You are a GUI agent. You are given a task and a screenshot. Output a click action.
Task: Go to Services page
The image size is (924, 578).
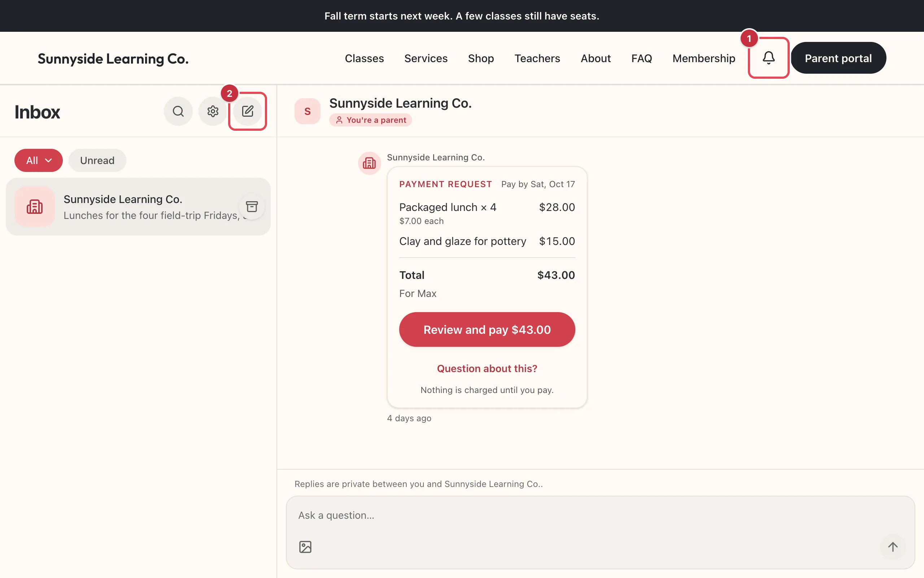coord(426,58)
